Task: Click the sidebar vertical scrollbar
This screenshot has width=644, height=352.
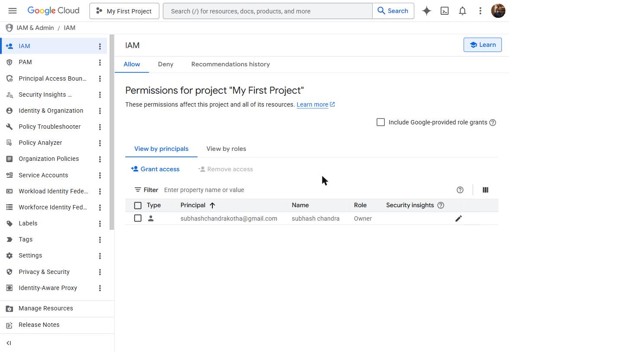Action: (112, 132)
